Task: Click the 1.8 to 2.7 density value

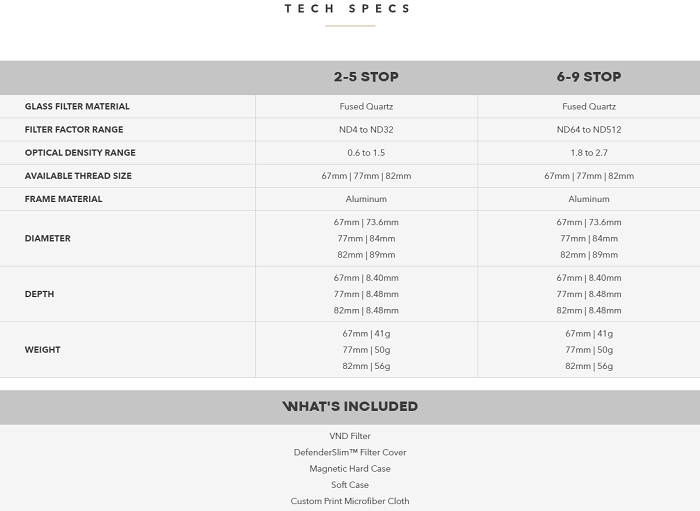Action: (589, 153)
